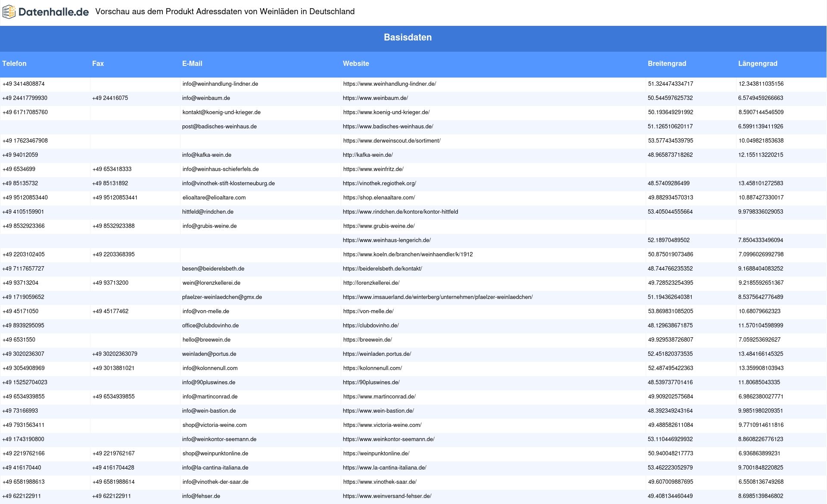Click website https://www.vinothek-saar.de/

click(380, 482)
